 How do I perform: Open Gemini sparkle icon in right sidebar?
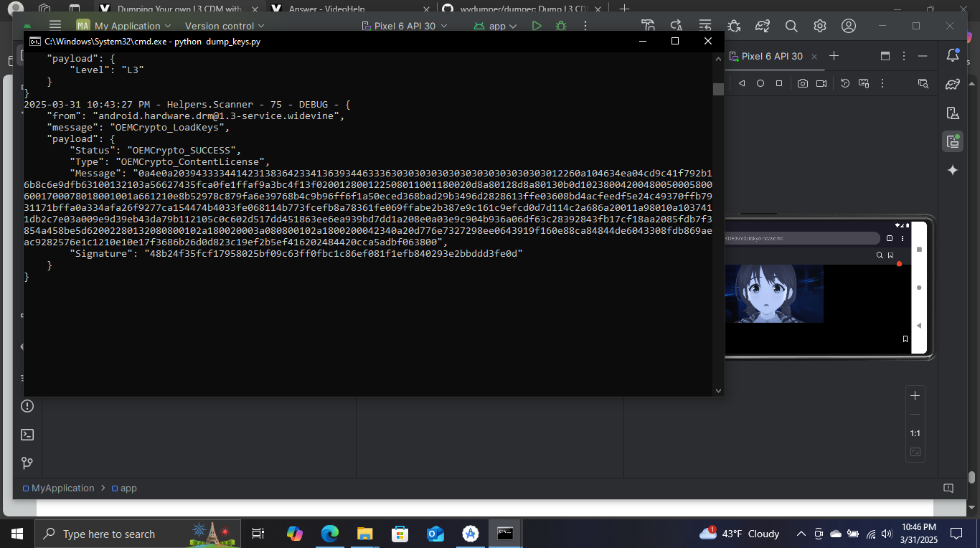point(953,170)
